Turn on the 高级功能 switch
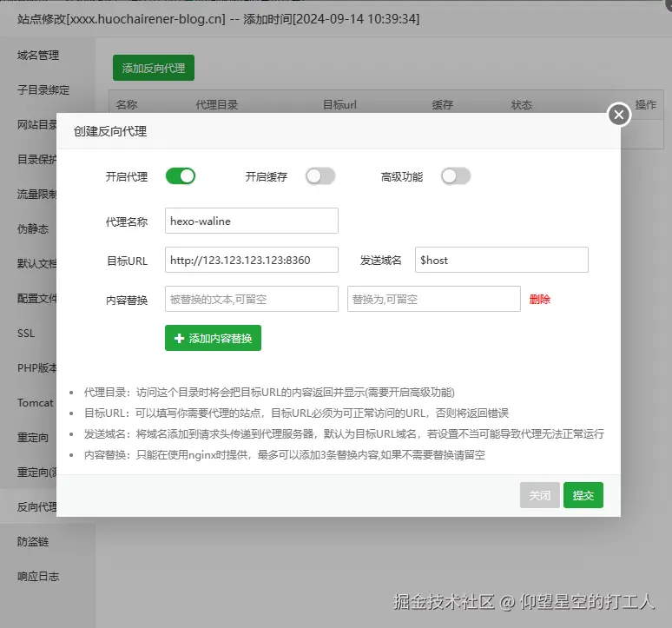672x628 pixels. click(456, 176)
